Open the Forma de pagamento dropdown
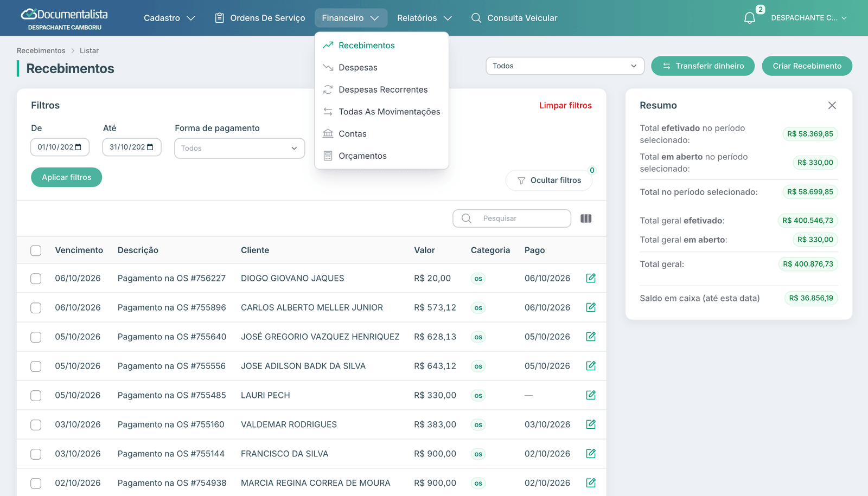Image resolution: width=868 pixels, height=496 pixels. pos(239,148)
